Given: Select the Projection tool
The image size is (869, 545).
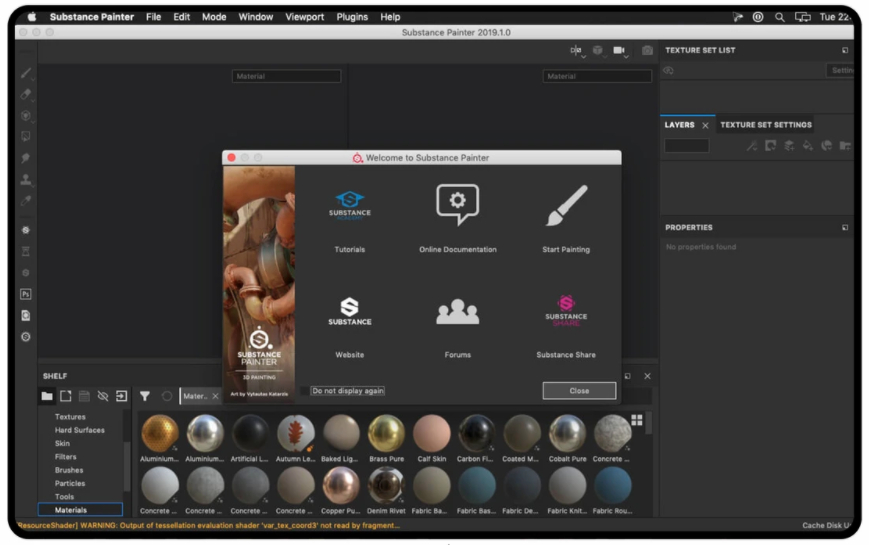Looking at the screenshot, I should pos(26,115).
